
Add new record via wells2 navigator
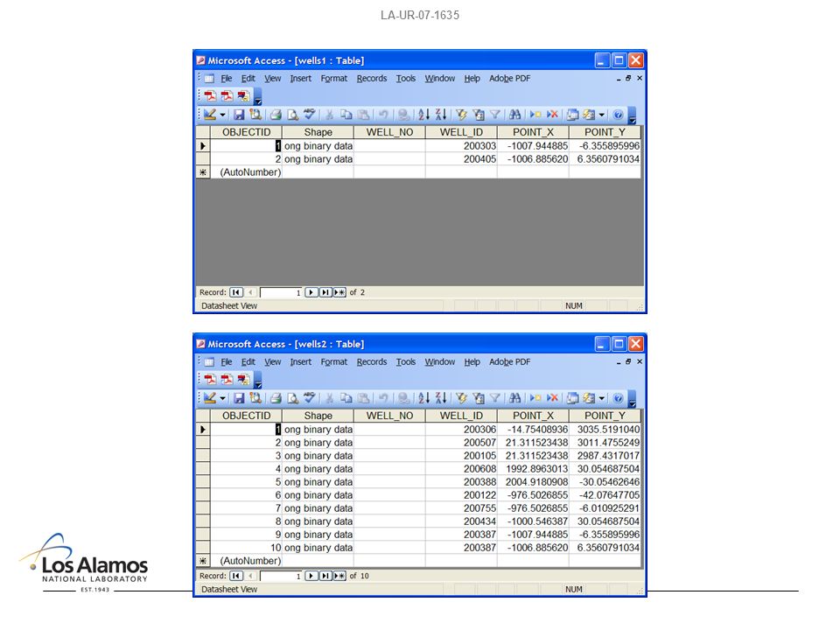339,576
